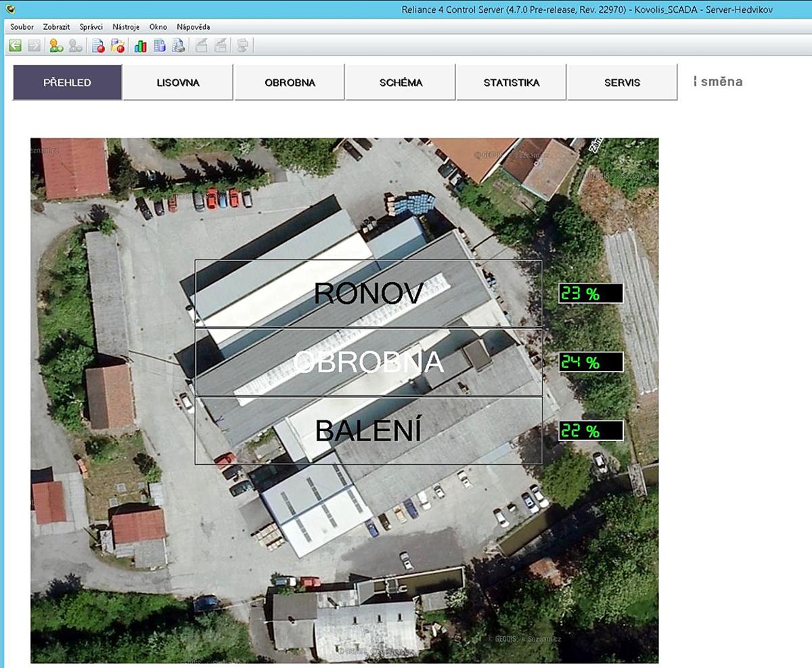The image size is (812, 668).
Task: Open the database table reports icon
Action: pos(160,45)
